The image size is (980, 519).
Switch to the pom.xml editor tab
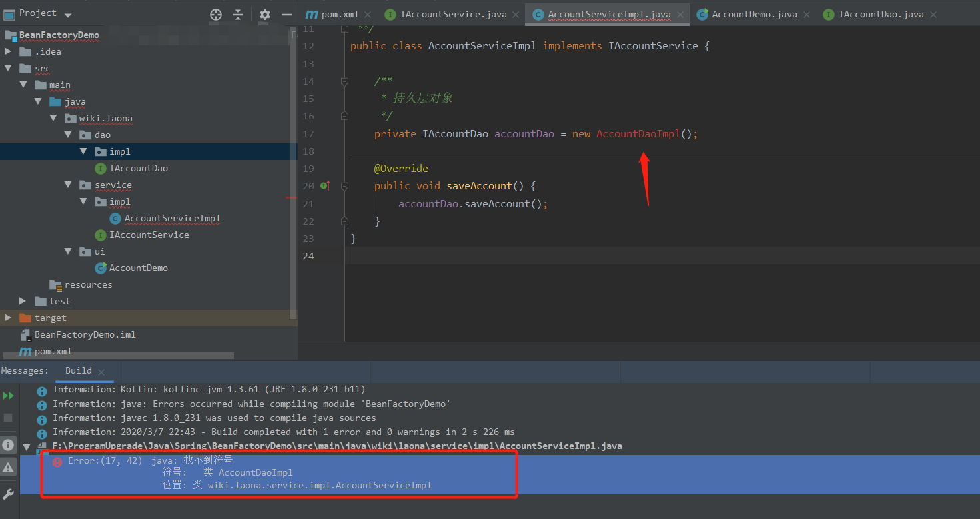338,13
